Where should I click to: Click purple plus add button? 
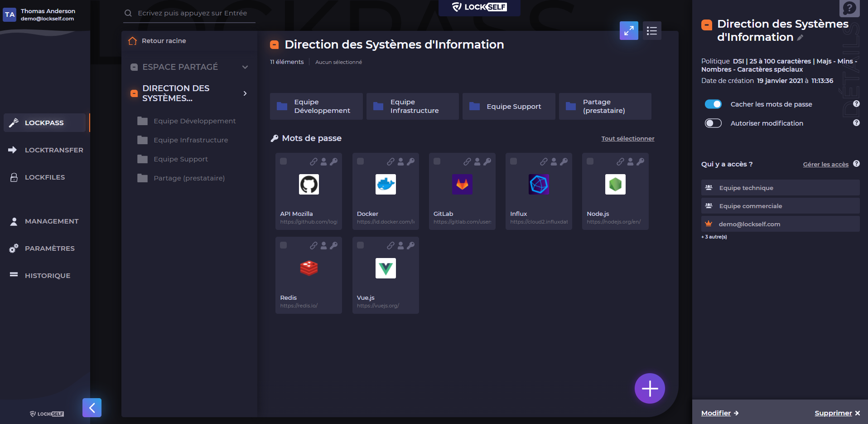650,388
